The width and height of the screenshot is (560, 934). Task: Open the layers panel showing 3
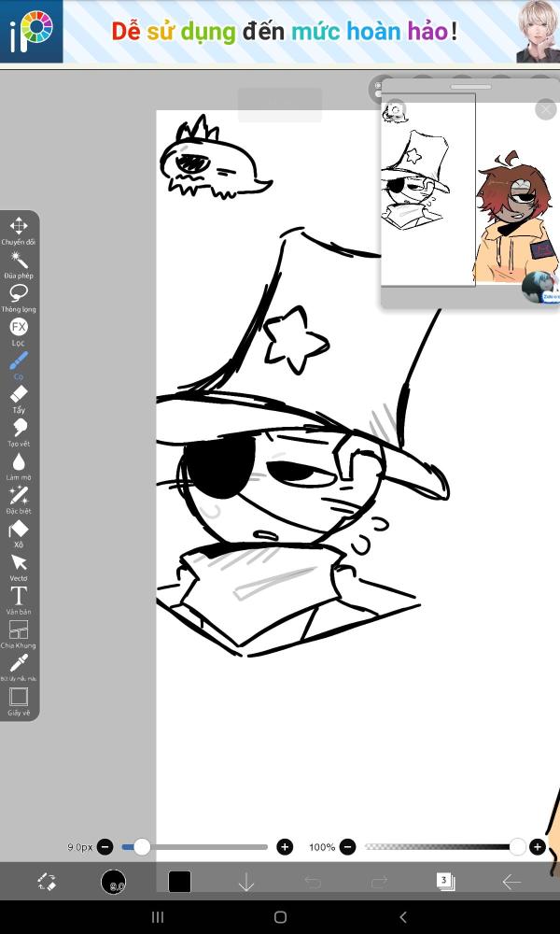click(x=445, y=881)
